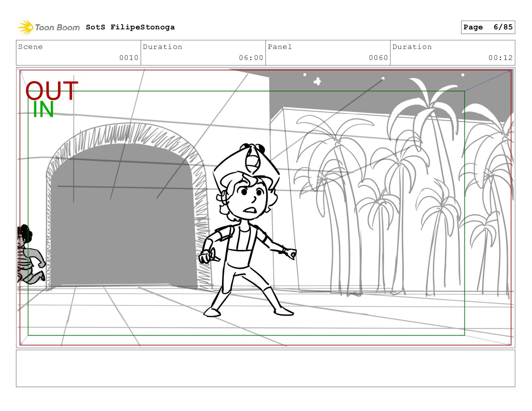The height and width of the screenshot is (411, 532).
Task: Click the 'Toon Boom' wordmark text
Action: point(57,27)
